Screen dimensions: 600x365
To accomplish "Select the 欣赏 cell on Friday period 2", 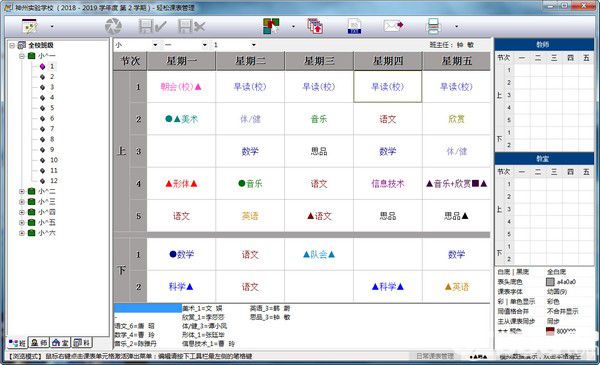I will click(x=457, y=119).
